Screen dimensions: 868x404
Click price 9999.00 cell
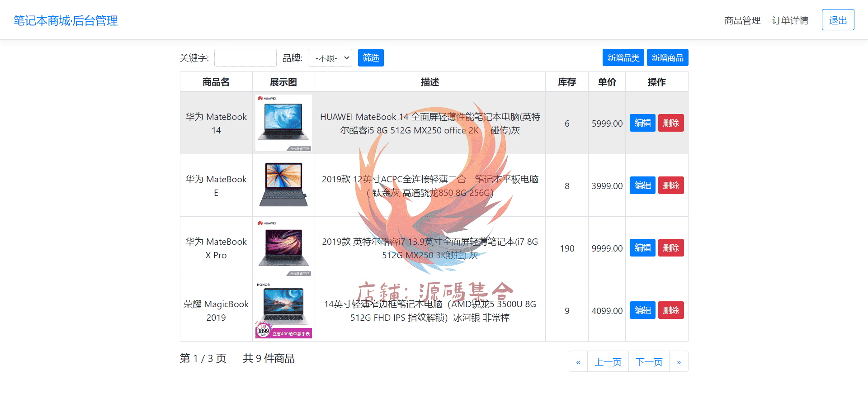607,248
